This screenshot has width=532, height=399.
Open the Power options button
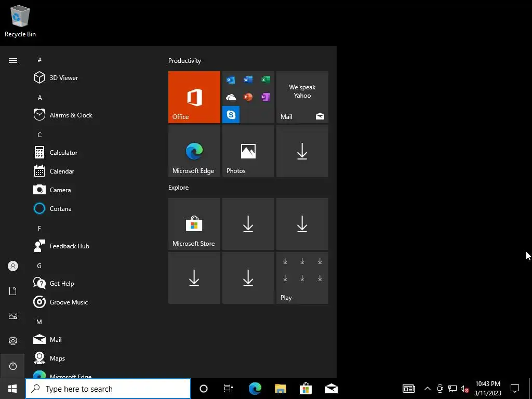point(13,366)
